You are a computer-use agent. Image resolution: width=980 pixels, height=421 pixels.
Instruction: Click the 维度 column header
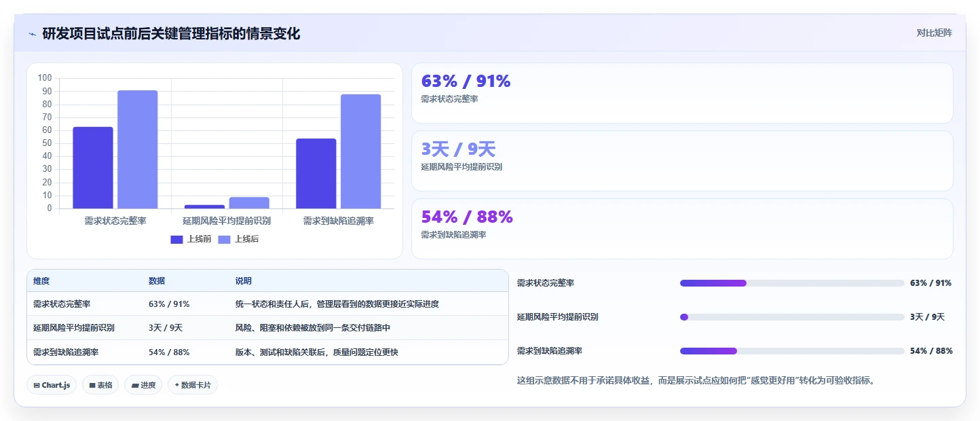click(x=41, y=281)
